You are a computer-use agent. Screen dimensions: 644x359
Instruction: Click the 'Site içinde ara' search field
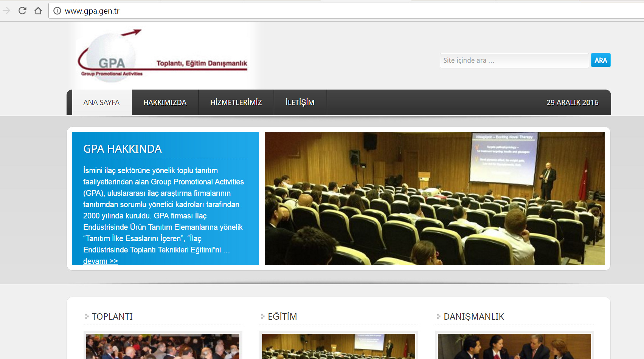point(514,60)
